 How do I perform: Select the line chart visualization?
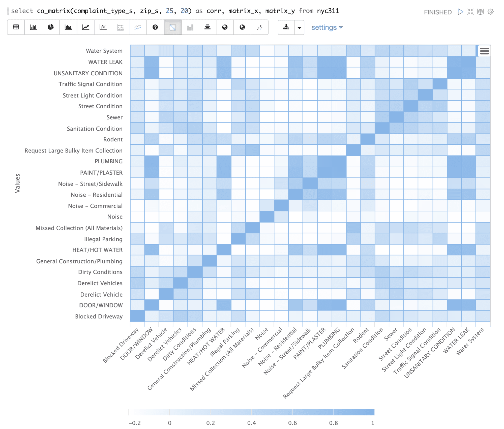pyautogui.click(x=85, y=27)
